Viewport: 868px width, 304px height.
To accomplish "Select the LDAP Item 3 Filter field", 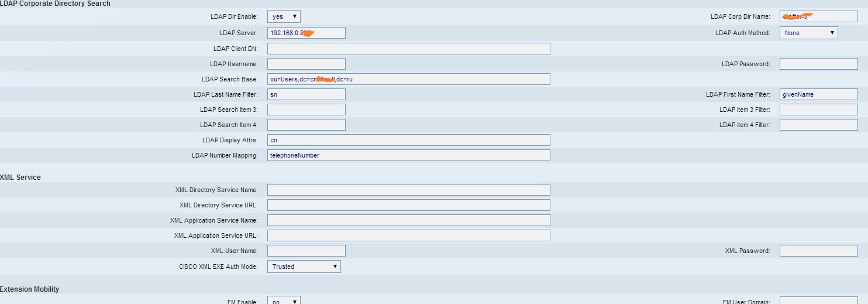I will (x=818, y=110).
